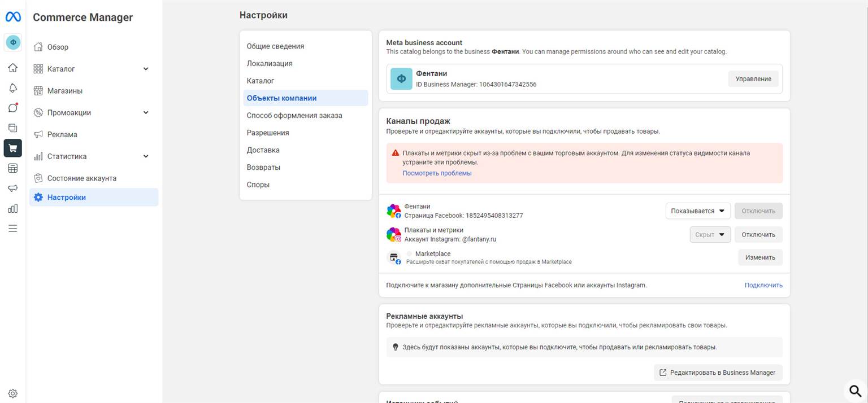Click the Подключить link
The image size is (868, 403).
coord(763,286)
